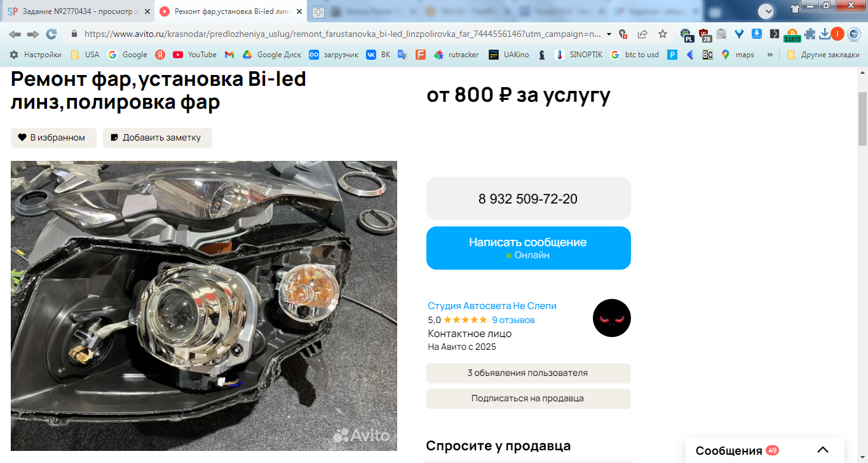
Task: Show more bookmarks with the chevron
Action: 770,55
